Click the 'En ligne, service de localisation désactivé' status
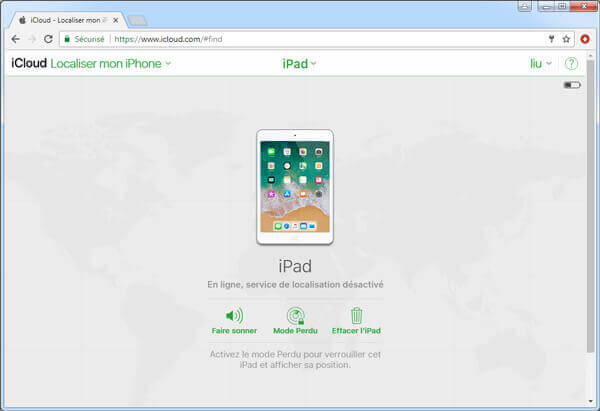Viewport: 600px width, 411px height. point(295,284)
